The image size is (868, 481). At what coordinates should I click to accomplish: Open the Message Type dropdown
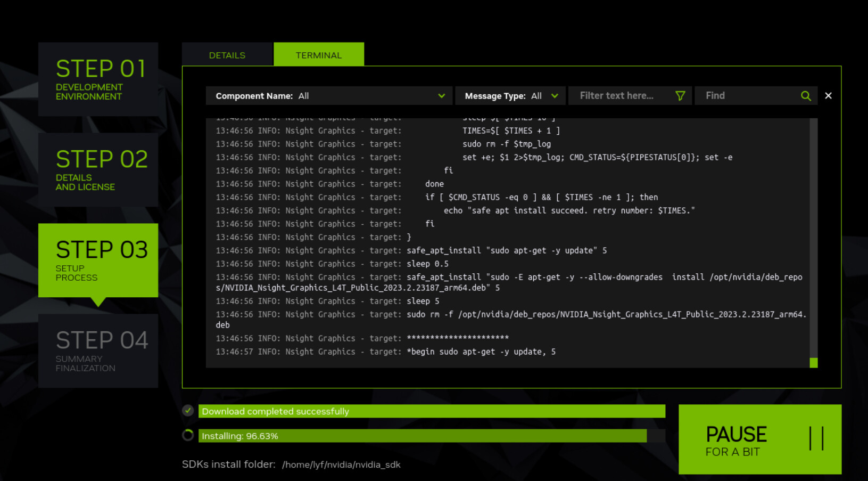510,96
